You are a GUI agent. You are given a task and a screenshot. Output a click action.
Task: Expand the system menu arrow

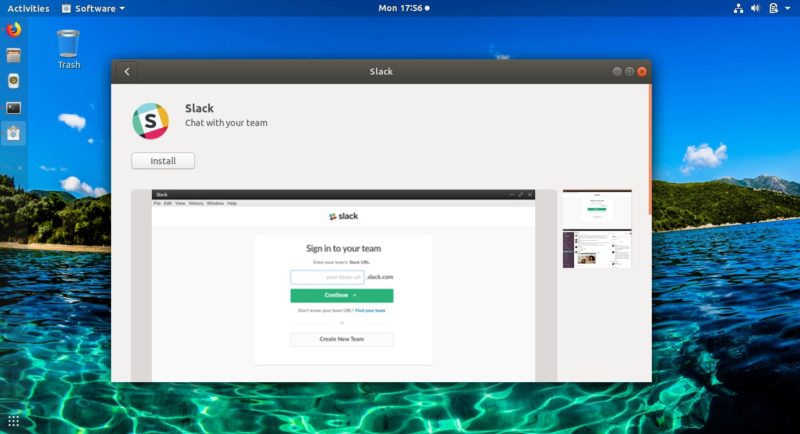coord(788,8)
